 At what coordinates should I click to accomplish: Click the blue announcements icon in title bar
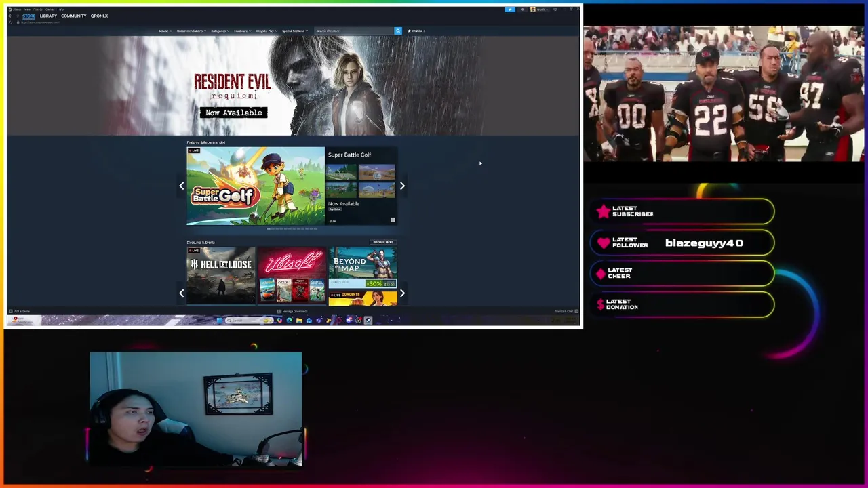pyautogui.click(x=510, y=9)
